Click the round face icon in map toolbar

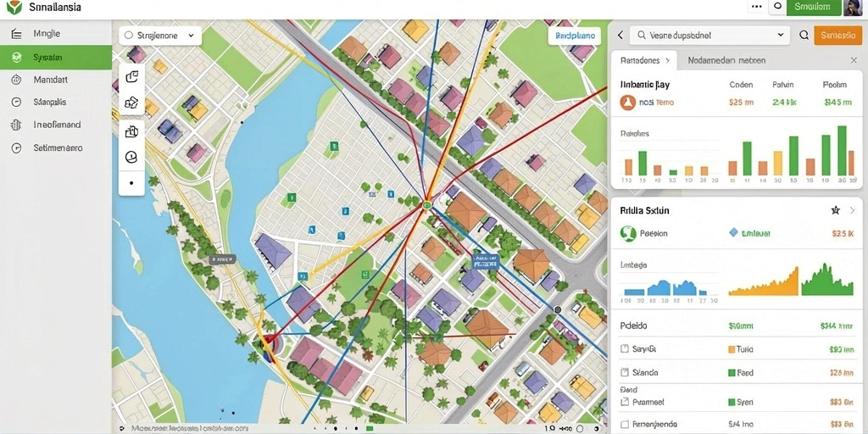point(131,157)
